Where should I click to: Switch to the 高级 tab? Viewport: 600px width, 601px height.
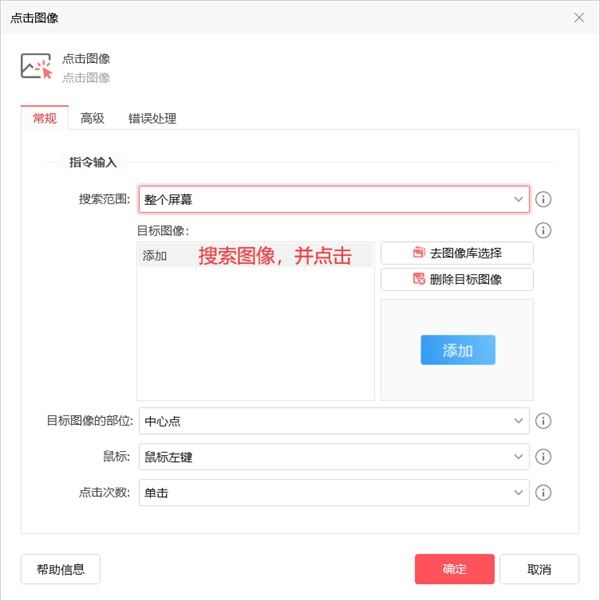[x=92, y=118]
